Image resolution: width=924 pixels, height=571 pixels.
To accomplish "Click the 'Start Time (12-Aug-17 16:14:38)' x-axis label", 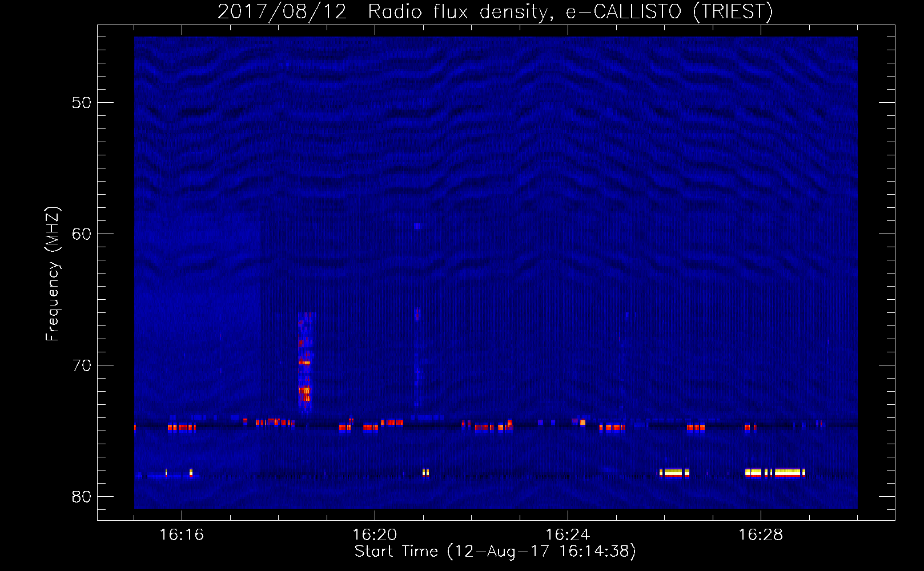I will 495,552.
